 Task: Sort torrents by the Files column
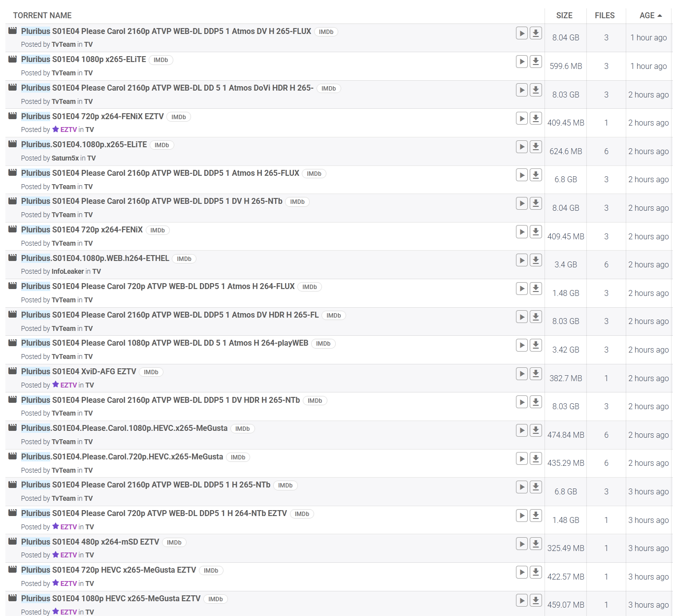[x=605, y=15]
